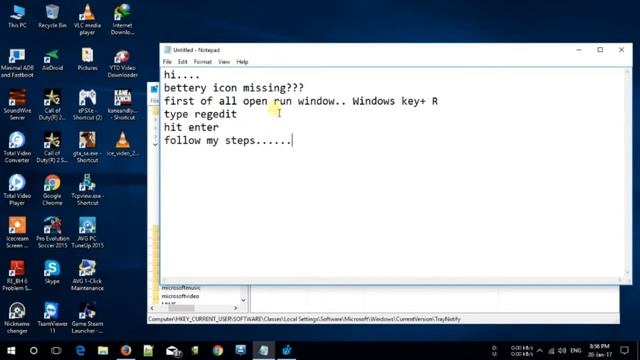Screen dimensions: 640x360
Task: Select the Internet Download Manager desktop shortcut
Action: tap(122, 20)
